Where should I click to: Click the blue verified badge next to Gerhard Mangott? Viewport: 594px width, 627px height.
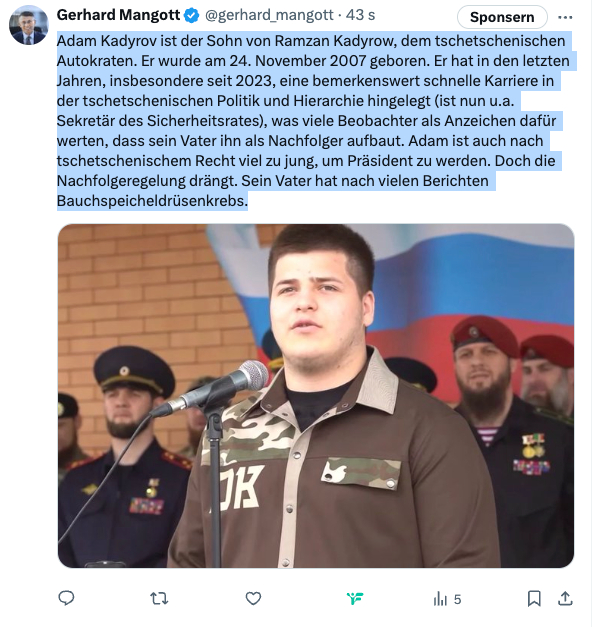pyautogui.click(x=192, y=16)
